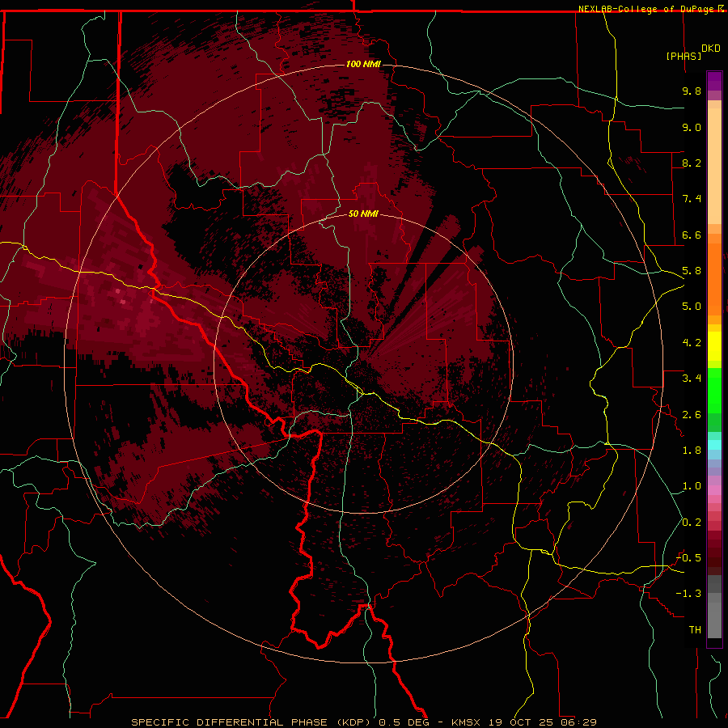Click the bright green segment of the color bar

coord(714,391)
